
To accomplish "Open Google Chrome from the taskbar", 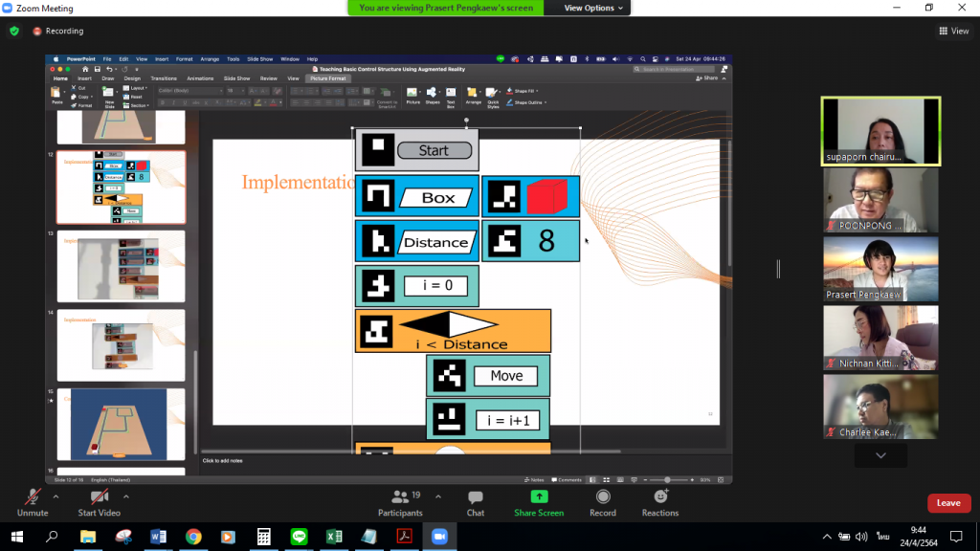I will coord(193,537).
